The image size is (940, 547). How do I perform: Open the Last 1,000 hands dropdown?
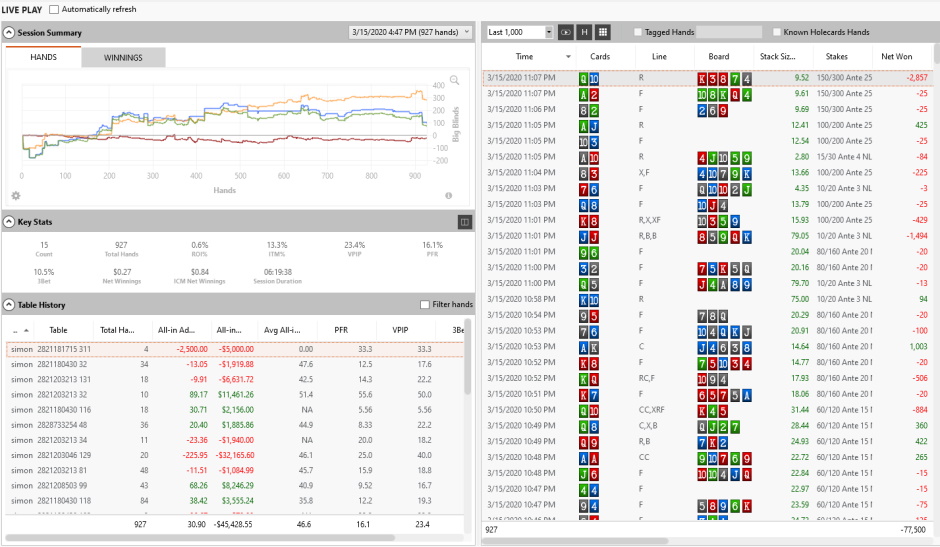[x=520, y=32]
